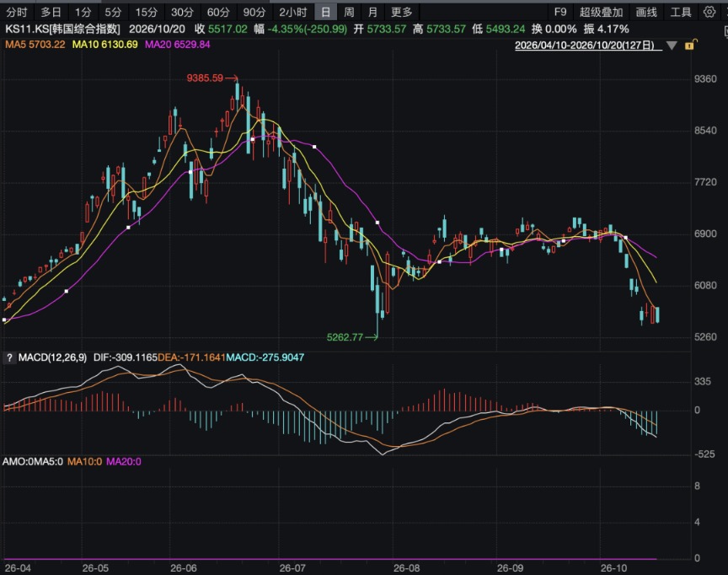Open the MACD indicator help question mark

[x=9, y=357]
